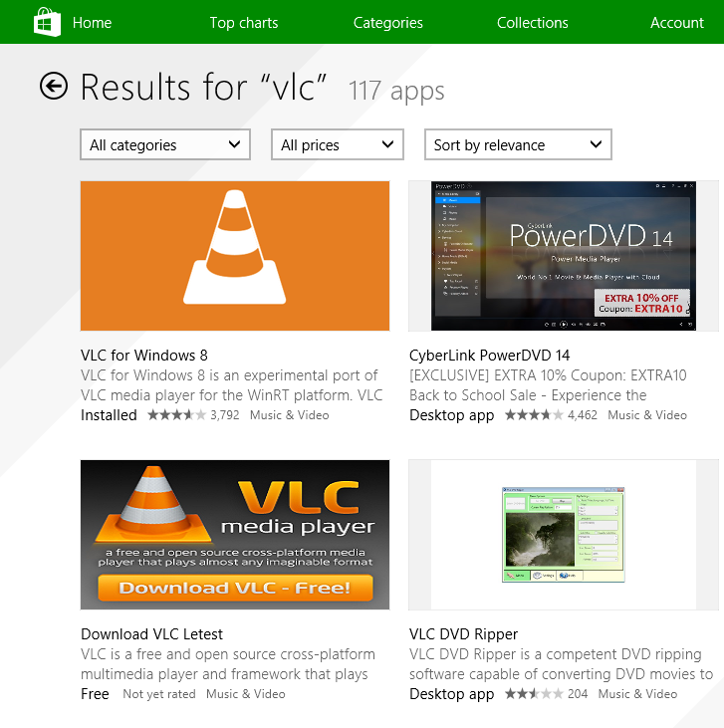This screenshot has width=724, height=728.
Task: Click the '204' rating count
Action: pos(578,694)
